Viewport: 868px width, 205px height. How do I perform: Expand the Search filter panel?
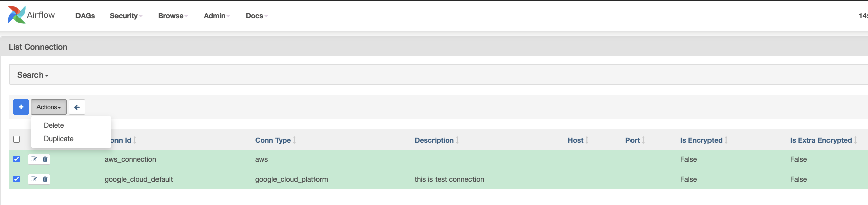(33, 75)
